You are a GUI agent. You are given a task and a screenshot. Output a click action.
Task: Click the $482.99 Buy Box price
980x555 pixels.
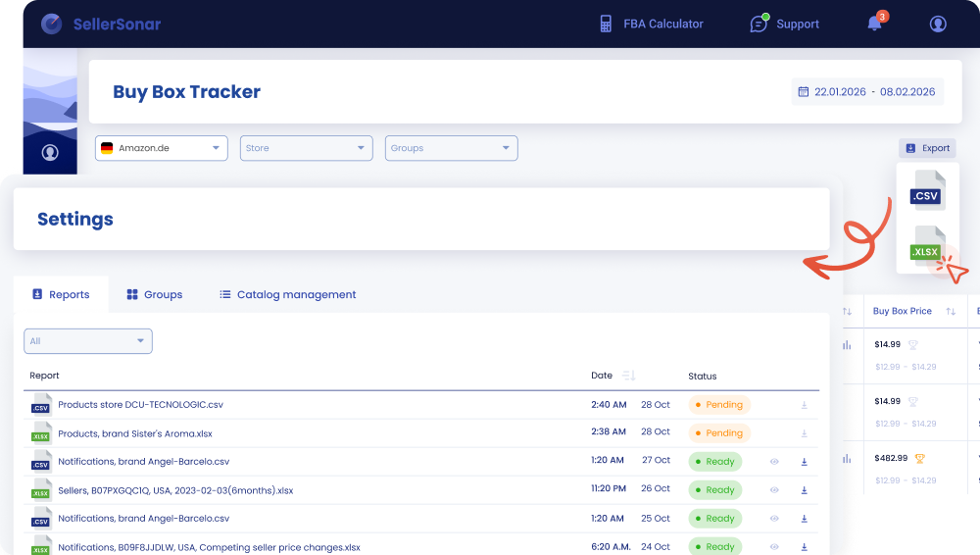tap(891, 458)
